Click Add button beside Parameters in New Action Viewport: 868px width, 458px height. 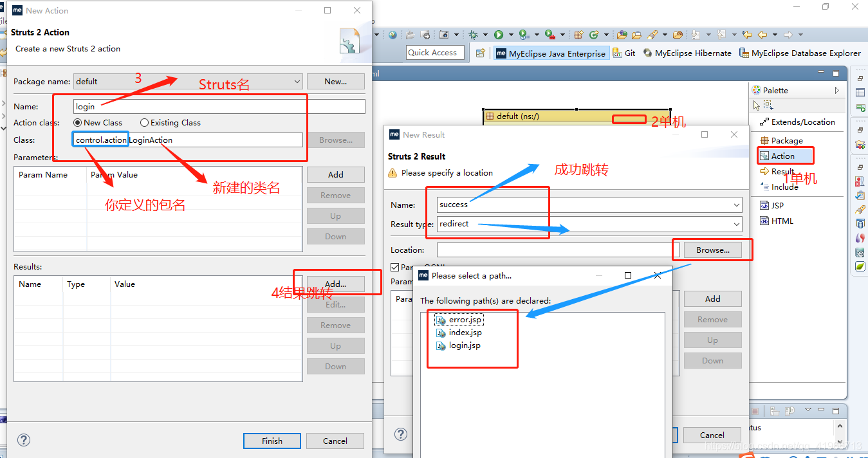point(335,174)
